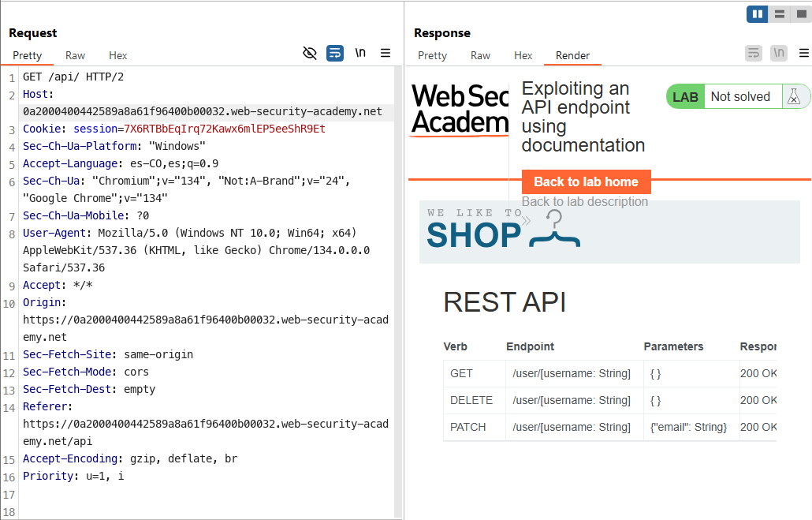Open the Back to lab description link

(x=584, y=201)
